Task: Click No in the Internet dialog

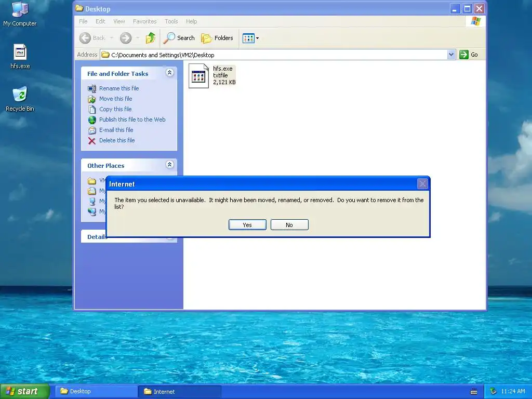Action: tap(289, 224)
